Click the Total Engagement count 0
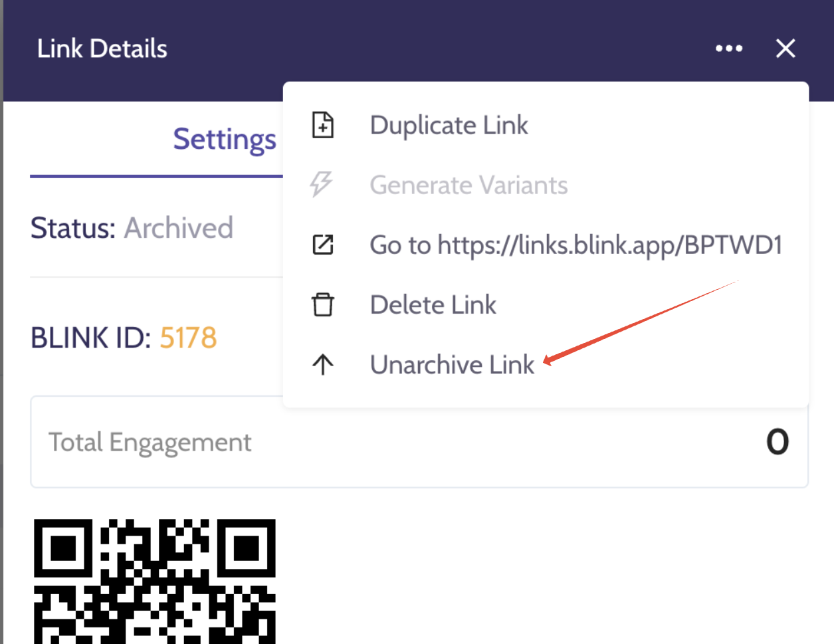Screen dimensions: 834x644 [778, 442]
